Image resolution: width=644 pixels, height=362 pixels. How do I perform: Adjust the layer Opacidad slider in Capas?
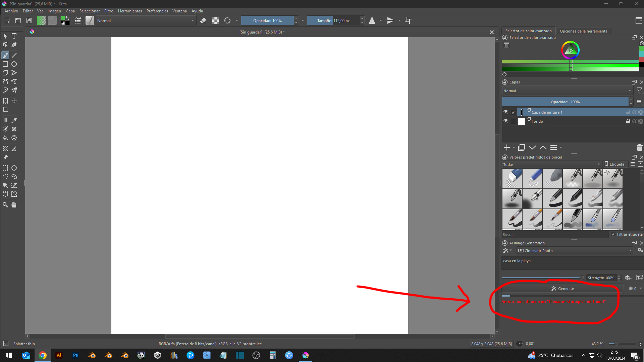565,102
